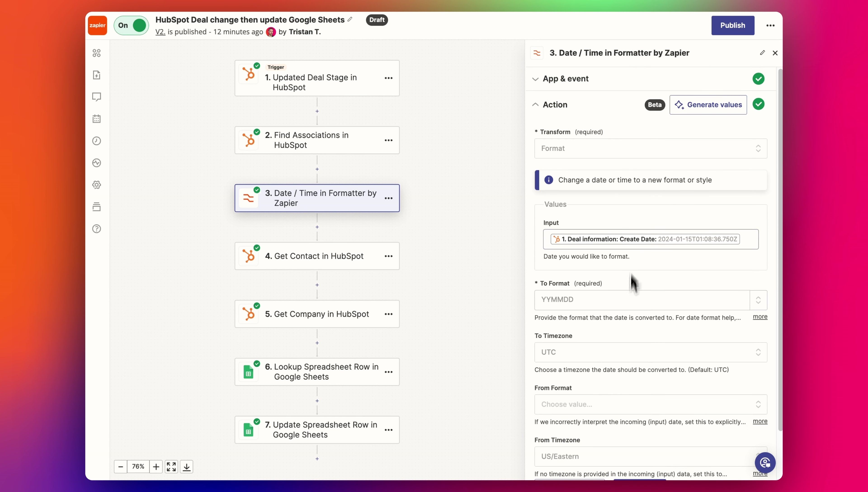The image size is (868, 492).
Task: Open step 6 Lookup Spreadsheet Row options menu
Action: 388,372
